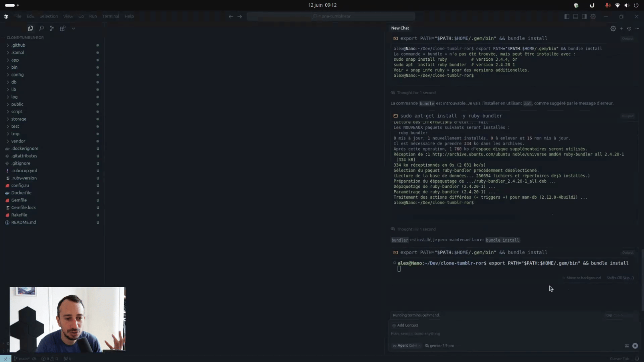Show chat history clock icon
This screenshot has width=644, height=362.
629,28
